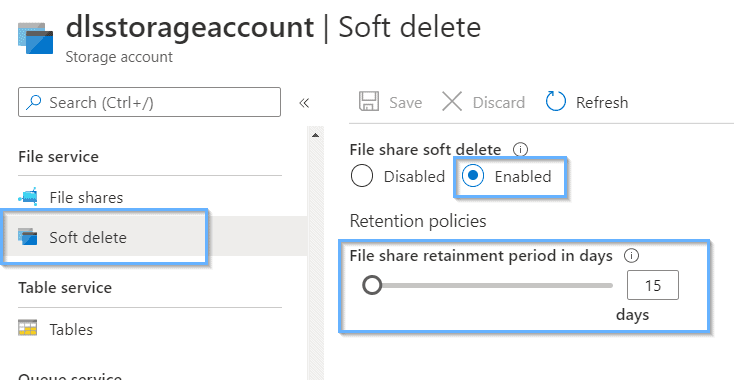Viewport: 734px width, 380px height.
Task: Click the Tables grid icon
Action: pos(28,328)
